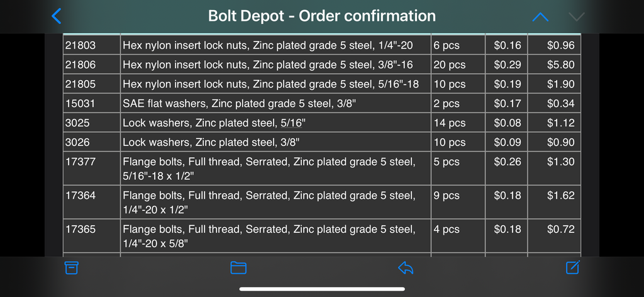Tap the back arrow to return to the inbox
This screenshot has width=644, height=297.
tap(56, 16)
